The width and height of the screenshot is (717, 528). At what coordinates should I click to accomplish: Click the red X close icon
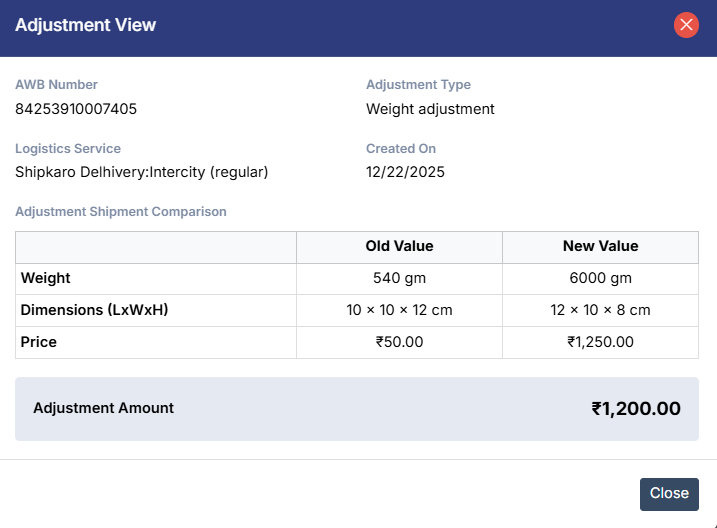(x=686, y=25)
